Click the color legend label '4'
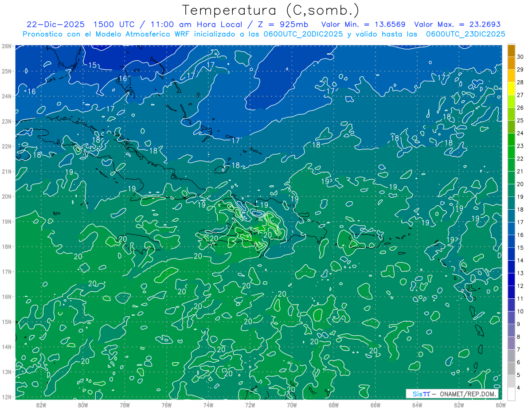This screenshot has height=411, width=532. (519, 388)
